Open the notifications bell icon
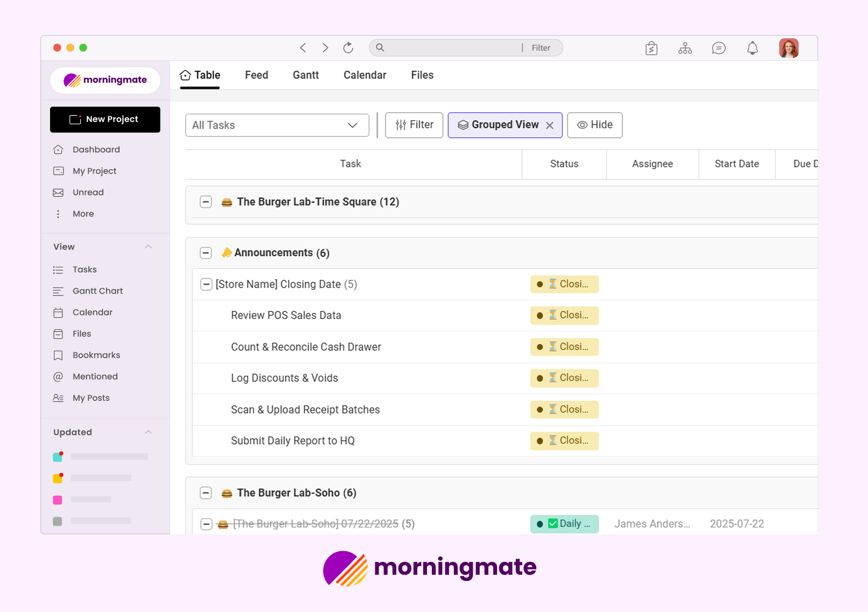This screenshot has width=868, height=612. (x=752, y=47)
